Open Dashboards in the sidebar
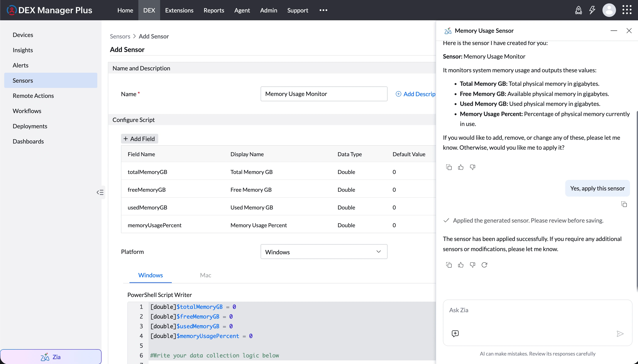The image size is (638, 364). (51, 141)
